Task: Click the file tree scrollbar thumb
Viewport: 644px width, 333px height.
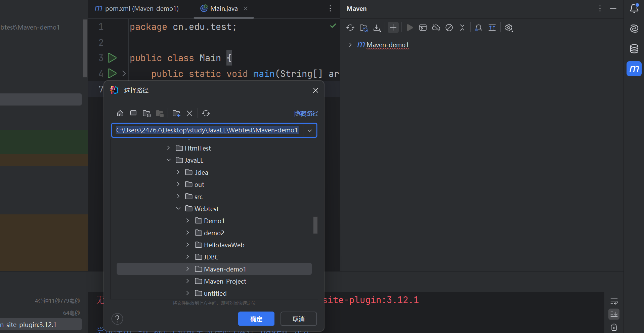Action: pyautogui.click(x=315, y=225)
